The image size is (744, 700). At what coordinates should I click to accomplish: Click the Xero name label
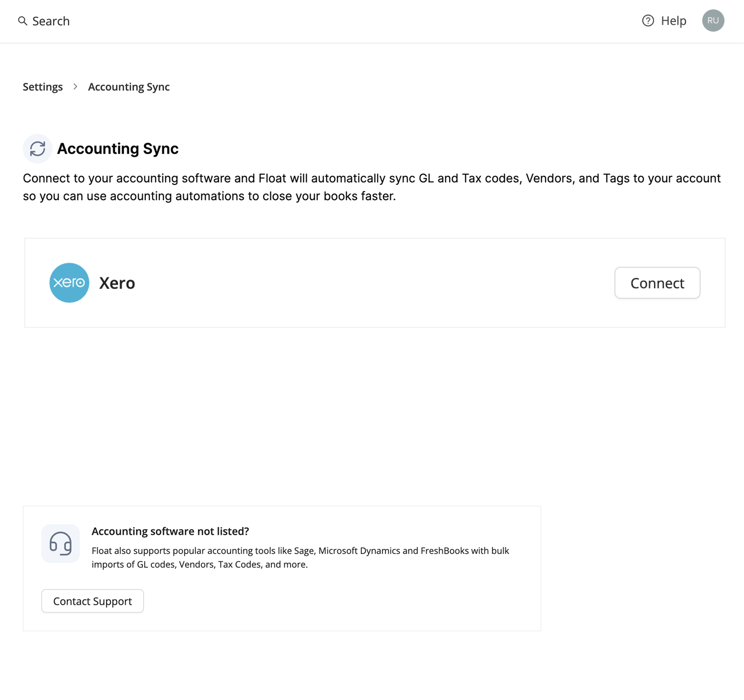tap(117, 283)
